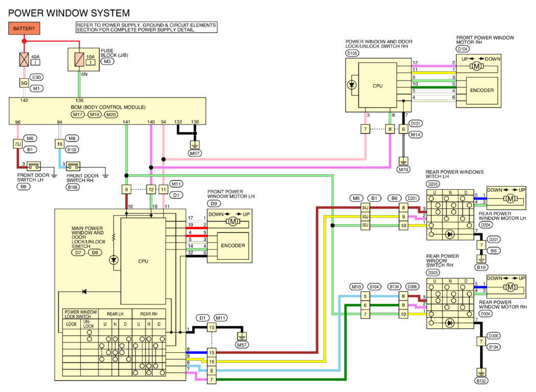Select the B19 ground symbol
This screenshot has width=536, height=392.
(481, 259)
